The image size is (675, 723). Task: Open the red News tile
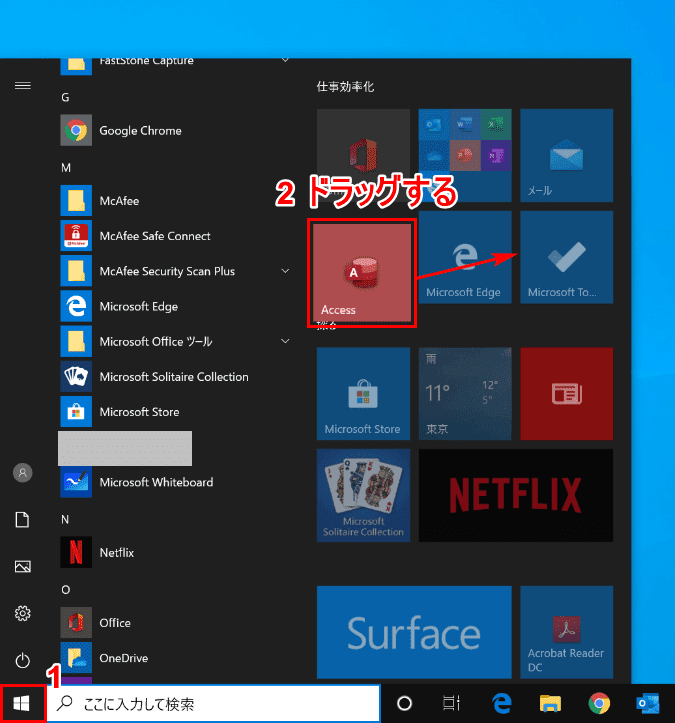[567, 394]
